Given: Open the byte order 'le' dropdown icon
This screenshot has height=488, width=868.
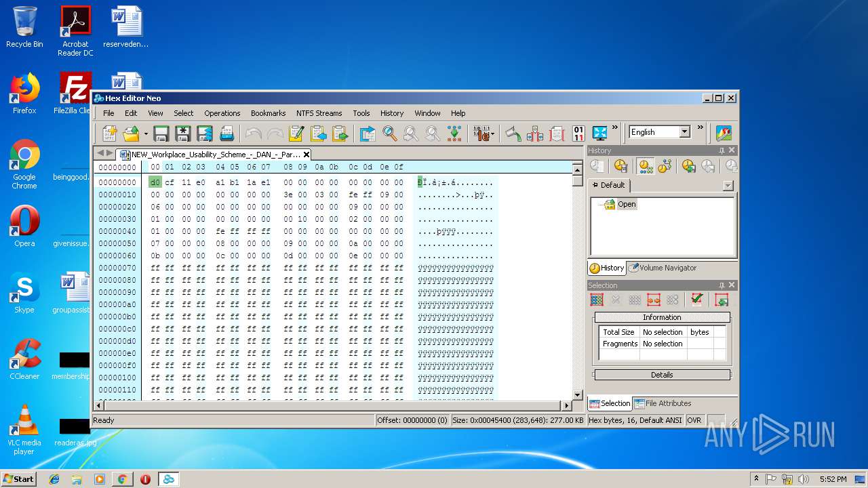Looking at the screenshot, I should click(x=484, y=133).
